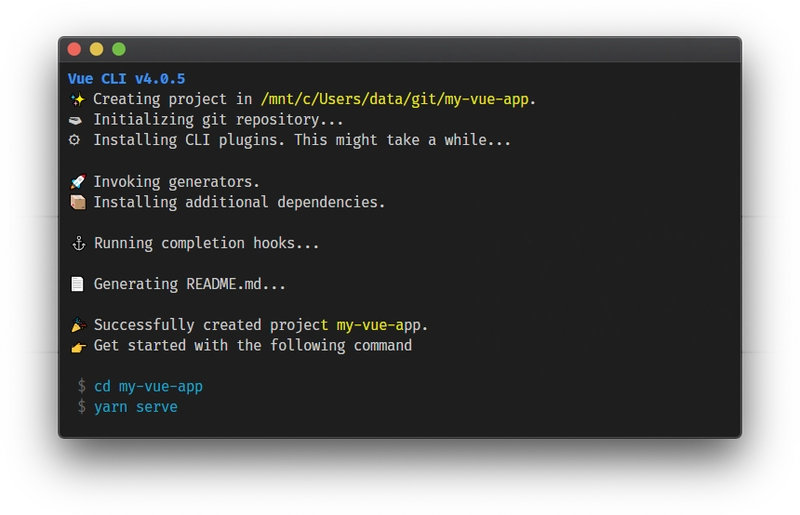Viewport: 800px width, 515px height.
Task: Click the yellow my-vue-app project name
Action: (379, 325)
